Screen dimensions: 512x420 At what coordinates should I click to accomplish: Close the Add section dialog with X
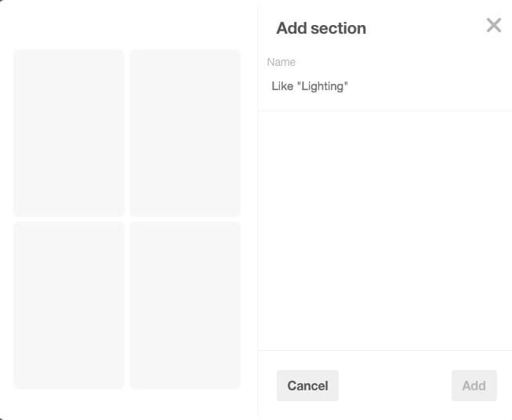pyautogui.click(x=493, y=25)
